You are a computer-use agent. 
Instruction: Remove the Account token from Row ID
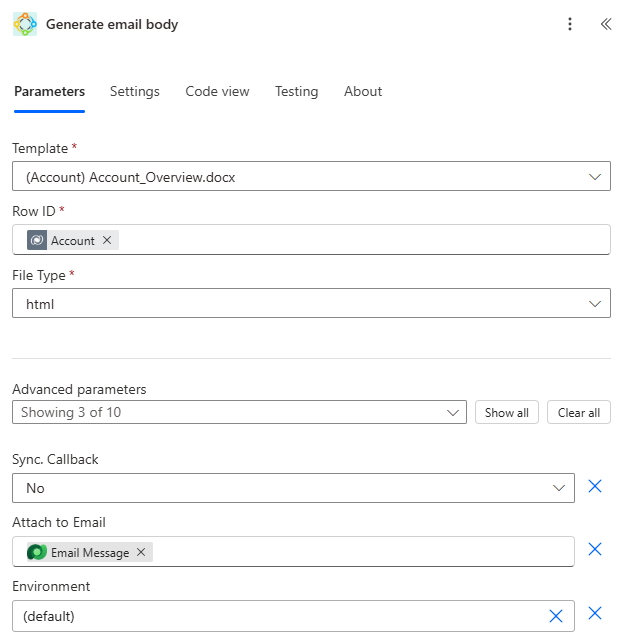click(x=107, y=240)
